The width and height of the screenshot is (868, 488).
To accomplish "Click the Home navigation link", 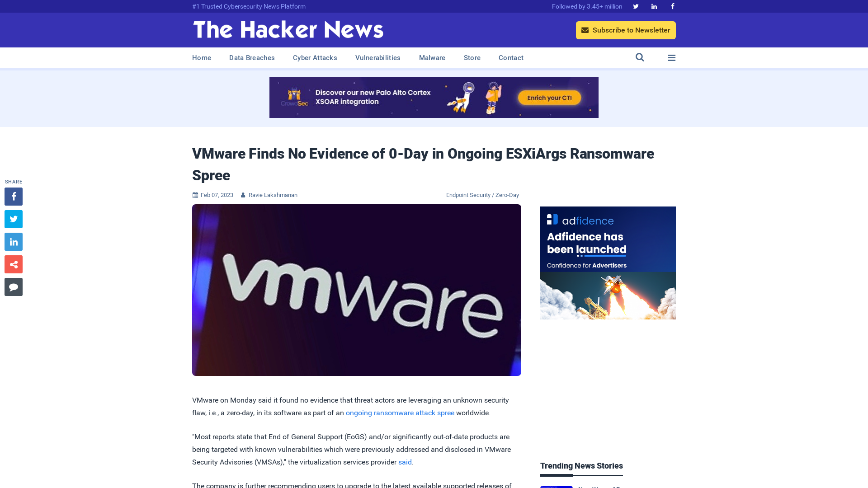I will 202,57.
